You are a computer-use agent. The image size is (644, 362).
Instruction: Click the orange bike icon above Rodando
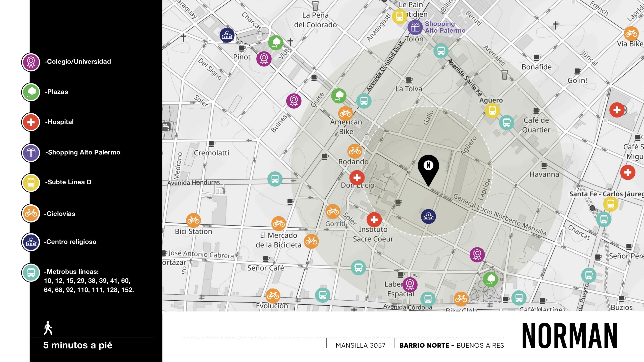click(355, 151)
